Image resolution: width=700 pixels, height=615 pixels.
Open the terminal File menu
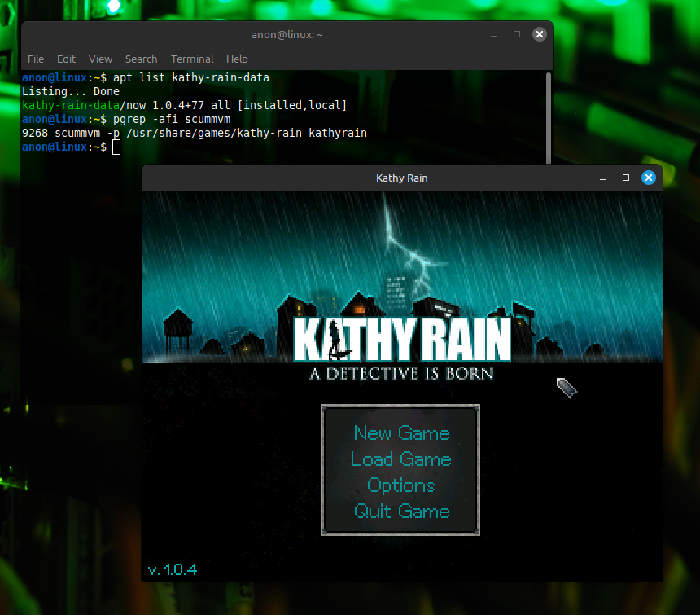(36, 59)
